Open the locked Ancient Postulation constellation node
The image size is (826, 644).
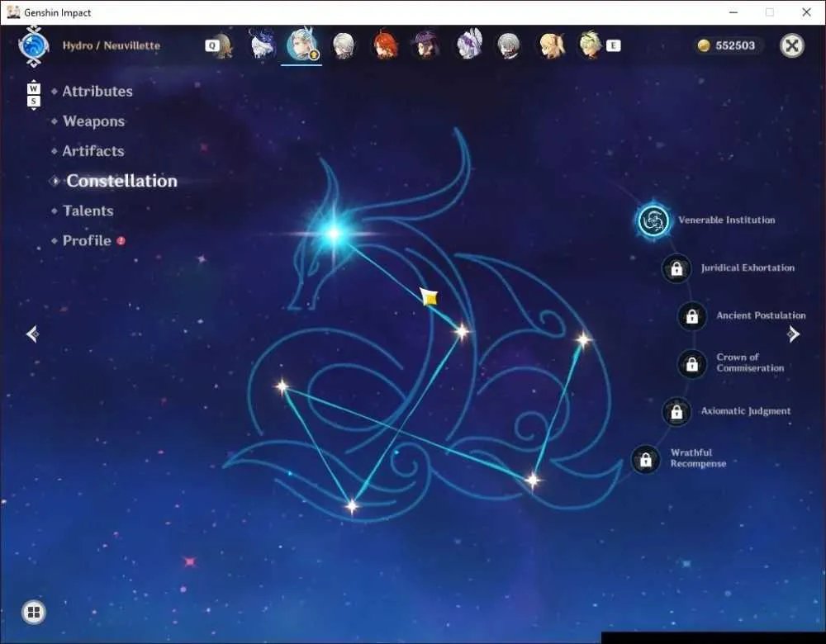click(691, 316)
